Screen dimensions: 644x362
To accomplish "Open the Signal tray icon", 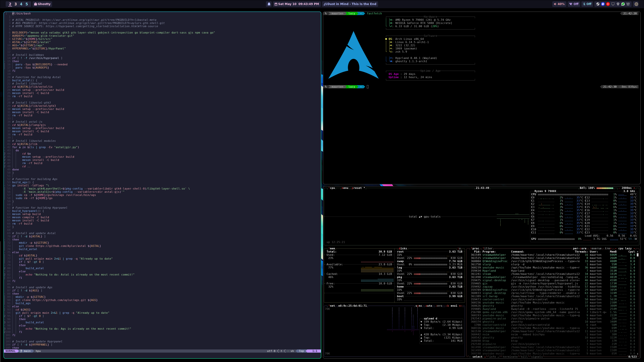I will point(603,4).
